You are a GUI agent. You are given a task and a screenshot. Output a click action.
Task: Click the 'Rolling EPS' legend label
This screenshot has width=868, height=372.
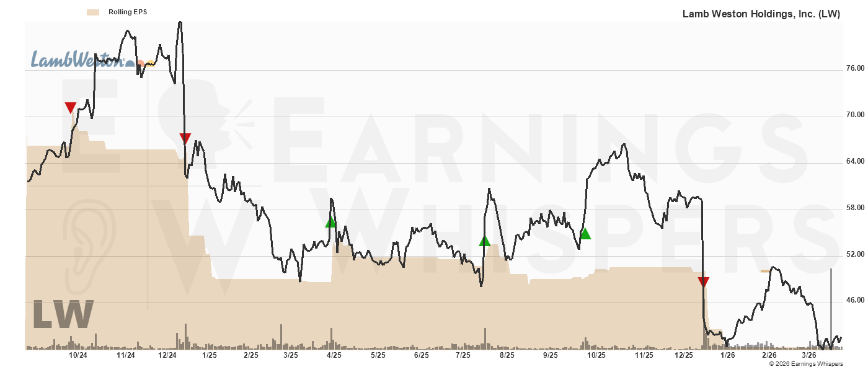[x=128, y=12]
